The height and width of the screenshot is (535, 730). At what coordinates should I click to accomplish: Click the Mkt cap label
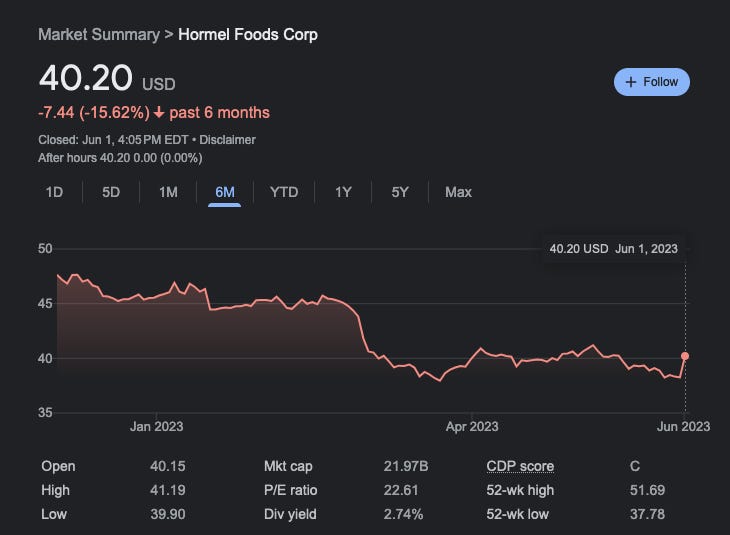(288, 466)
